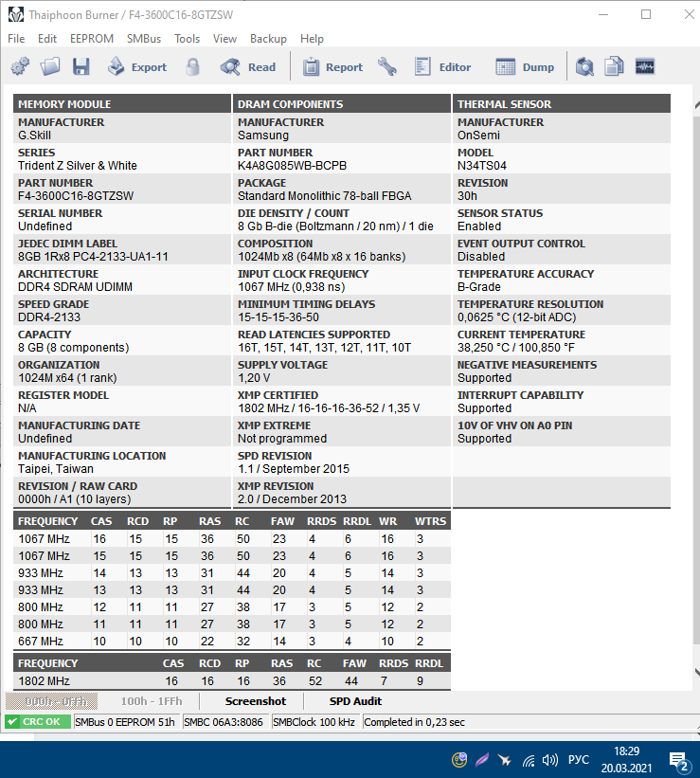
Task: Click the THERMAL SENSOR column header
Action: (562, 104)
